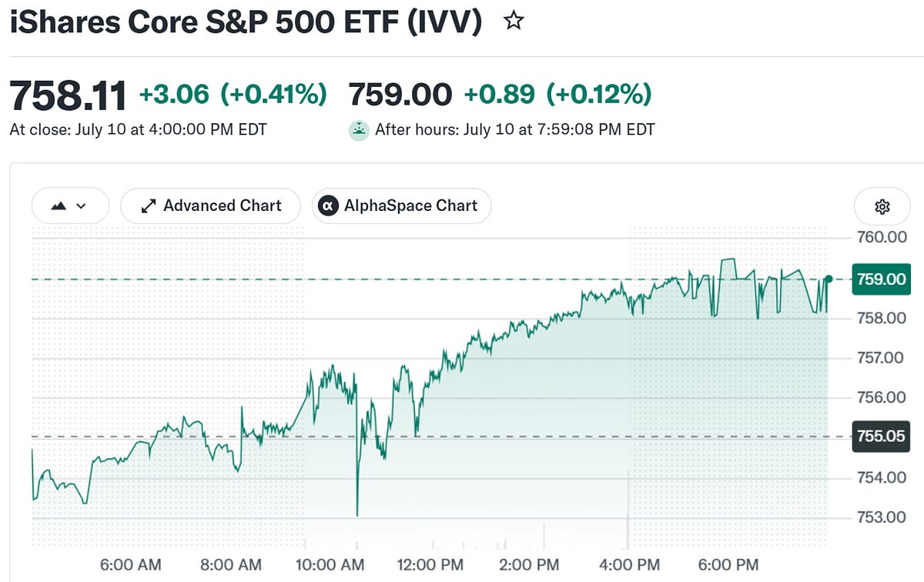Click the +3.06 (+0.41%) daily change

233,94
